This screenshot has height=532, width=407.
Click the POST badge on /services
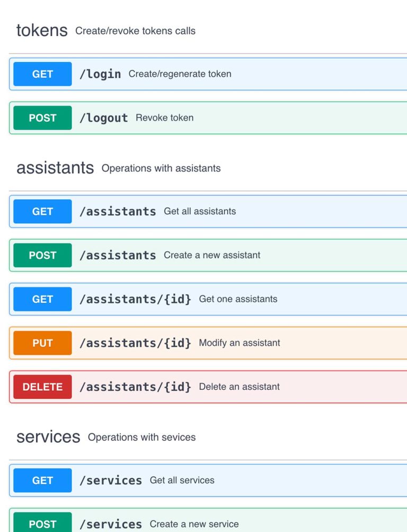(x=42, y=524)
